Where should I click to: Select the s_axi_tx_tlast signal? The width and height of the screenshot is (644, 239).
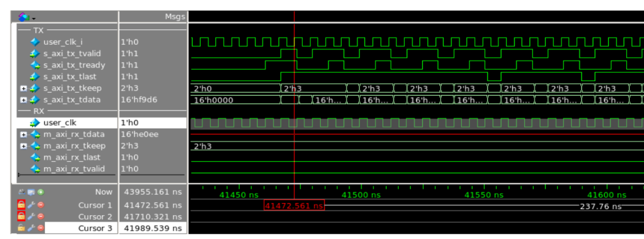70,76
